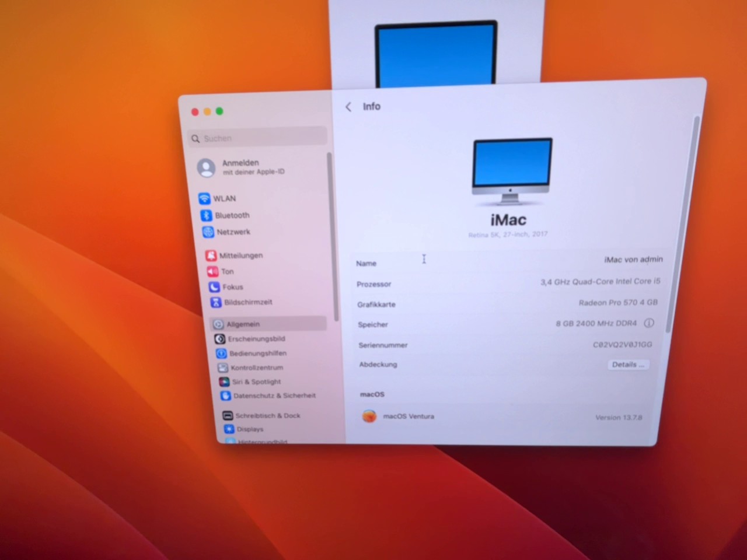This screenshot has height=560, width=747.
Task: Click the WLAN Wi-Fi icon in the sidebar
Action: [x=204, y=198]
